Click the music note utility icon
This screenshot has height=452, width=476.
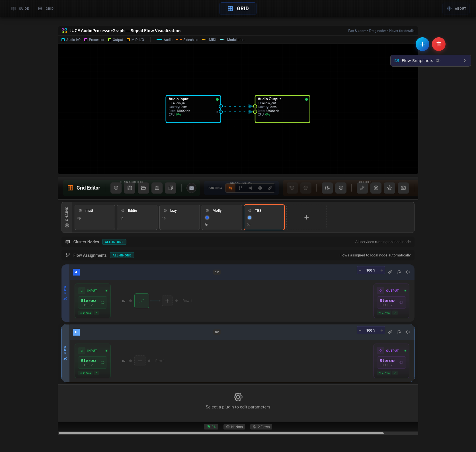pos(362,188)
